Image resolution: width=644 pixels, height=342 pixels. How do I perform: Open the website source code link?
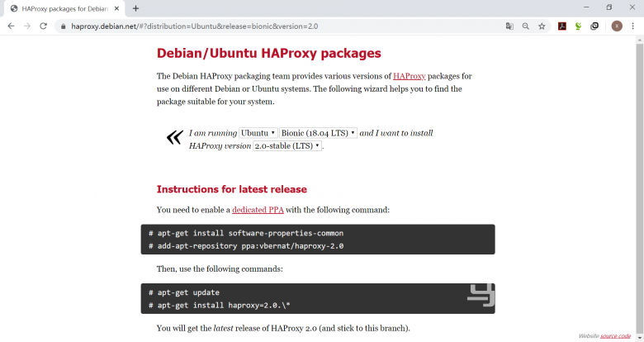[615, 336]
